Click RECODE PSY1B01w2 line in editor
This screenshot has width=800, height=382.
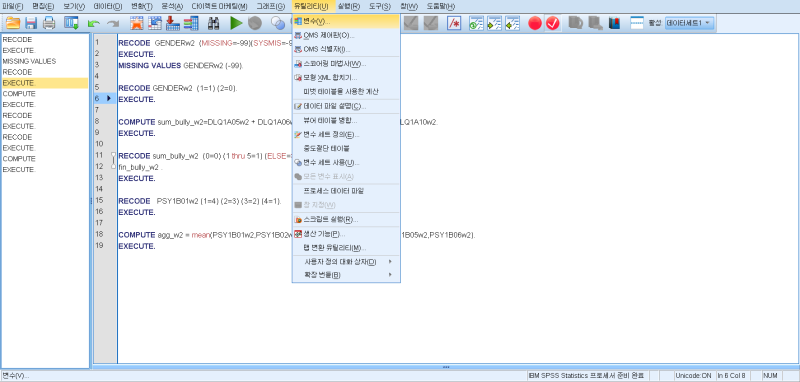tap(200, 201)
